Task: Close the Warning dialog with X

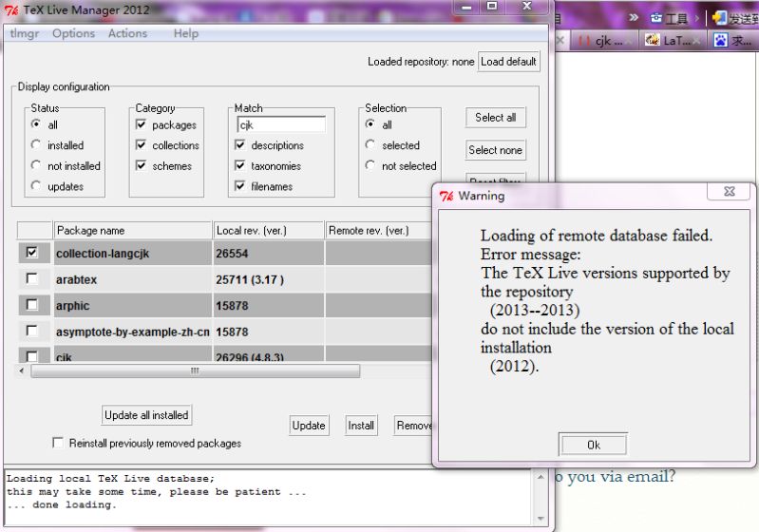Action: (730, 191)
